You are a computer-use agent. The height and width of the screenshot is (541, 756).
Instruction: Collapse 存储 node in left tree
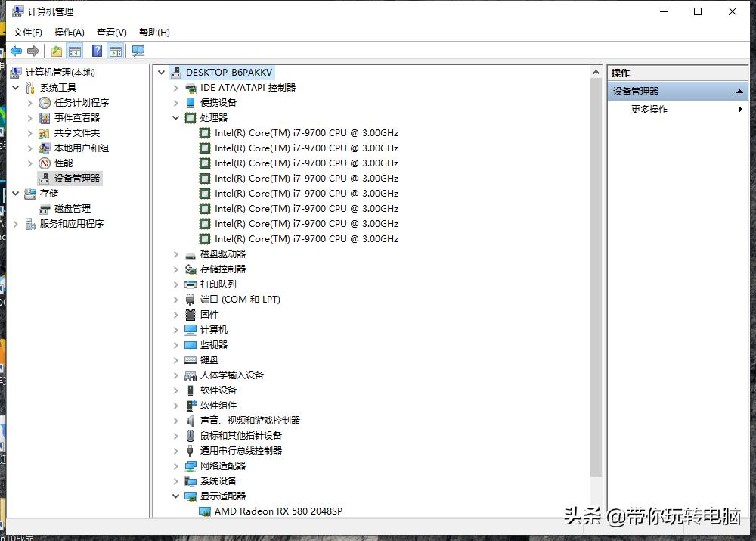16,194
